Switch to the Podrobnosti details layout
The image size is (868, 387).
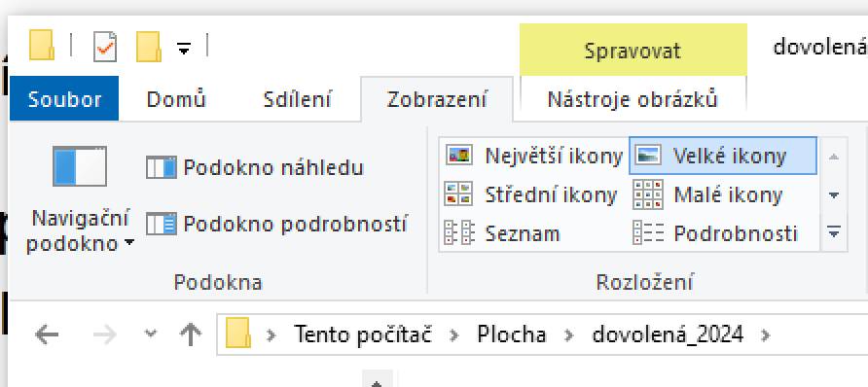point(715,234)
